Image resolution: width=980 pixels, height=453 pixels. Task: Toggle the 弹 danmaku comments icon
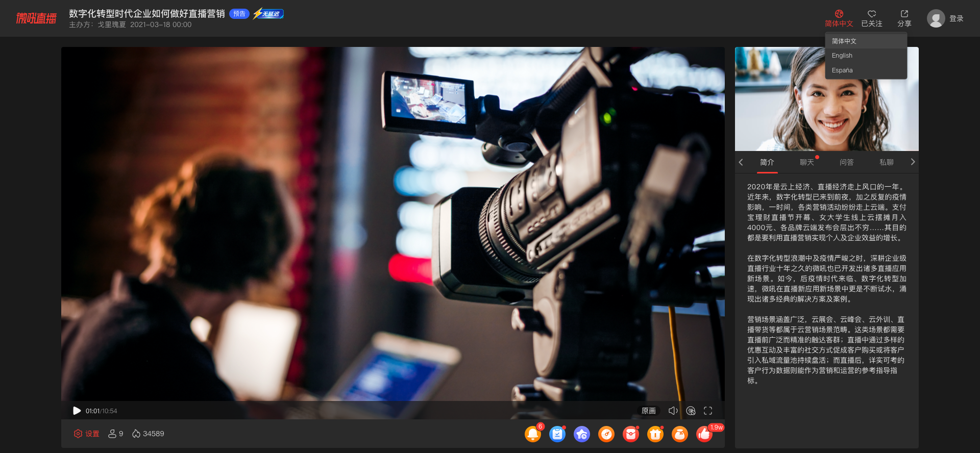691,411
